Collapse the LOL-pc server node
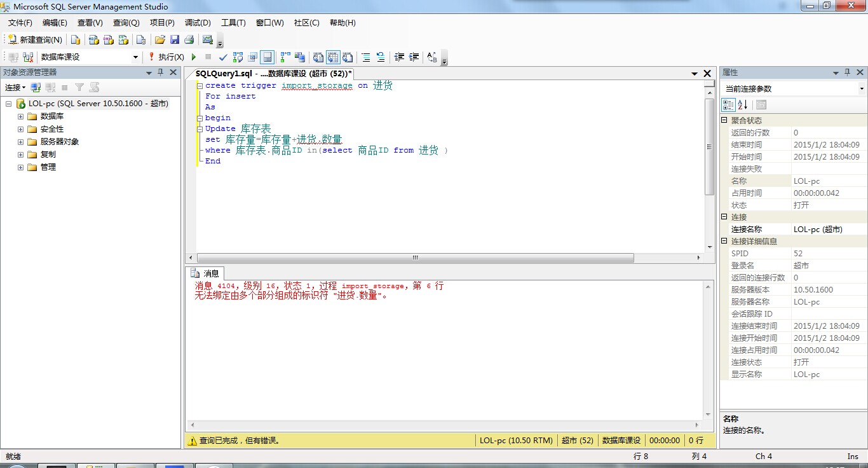 tap(8, 104)
